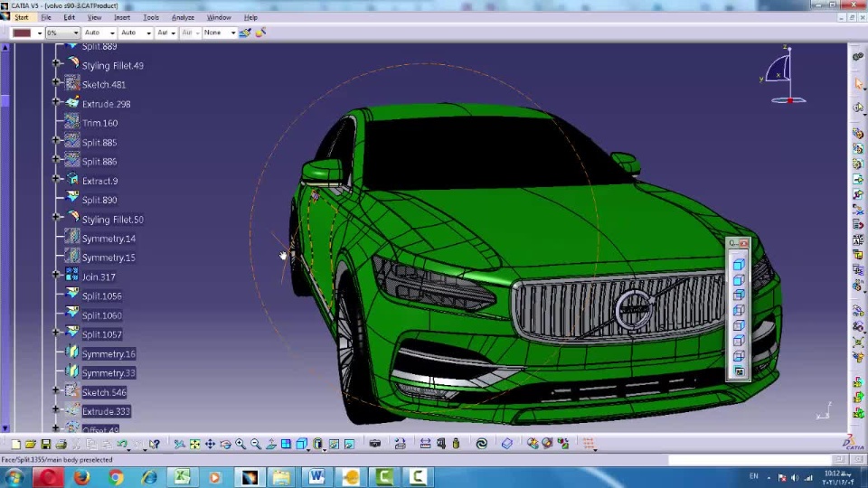Expand the Join.317 tree node
The height and width of the screenshot is (488, 868).
(56, 275)
